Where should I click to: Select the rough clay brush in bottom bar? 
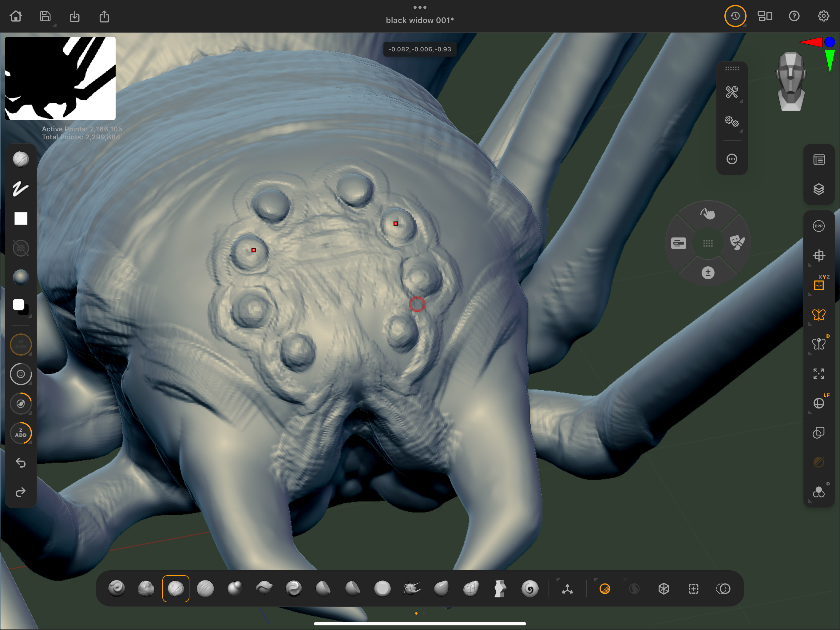[x=146, y=588]
